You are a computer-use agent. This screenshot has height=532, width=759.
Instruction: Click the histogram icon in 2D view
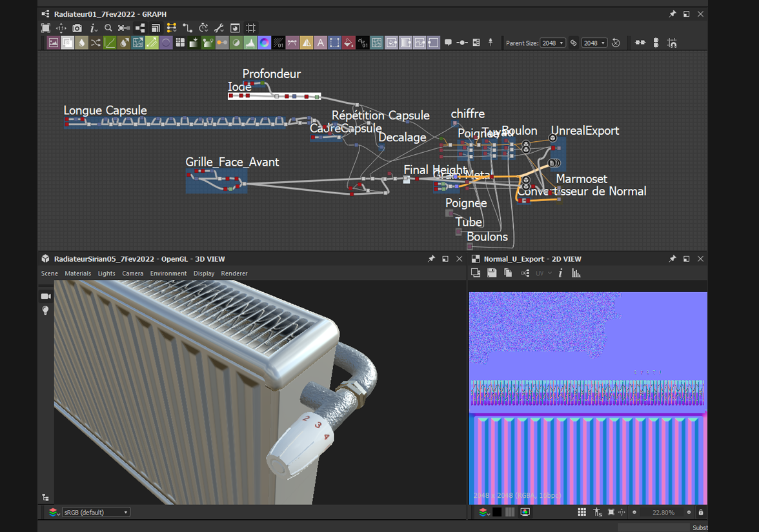click(x=576, y=273)
